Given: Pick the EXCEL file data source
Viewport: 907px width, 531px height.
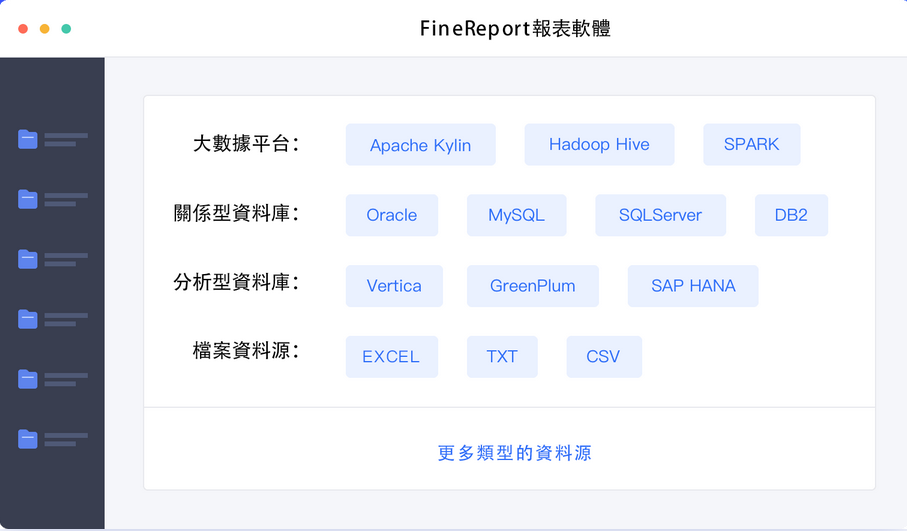Looking at the screenshot, I should pyautogui.click(x=392, y=357).
